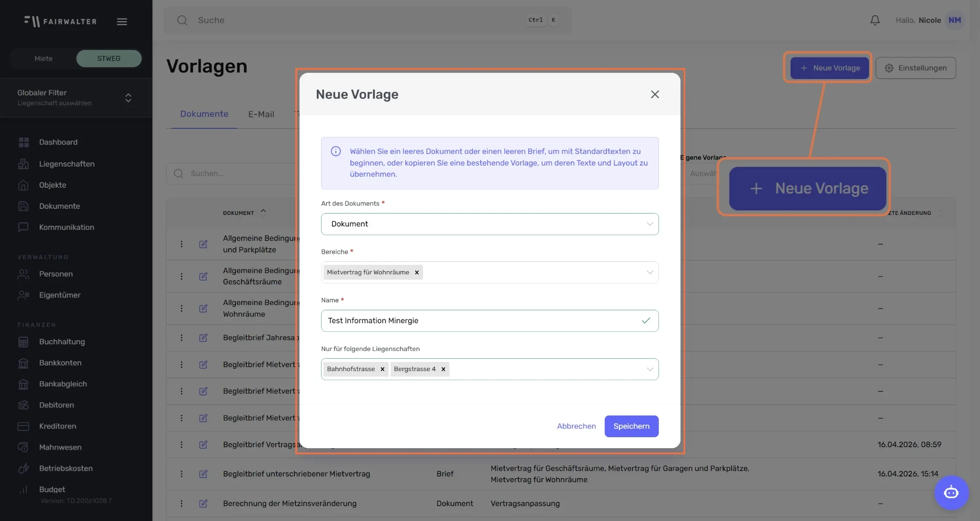Image resolution: width=980 pixels, height=521 pixels.
Task: Open Mahnwesen in the sidebar
Action: tap(60, 447)
